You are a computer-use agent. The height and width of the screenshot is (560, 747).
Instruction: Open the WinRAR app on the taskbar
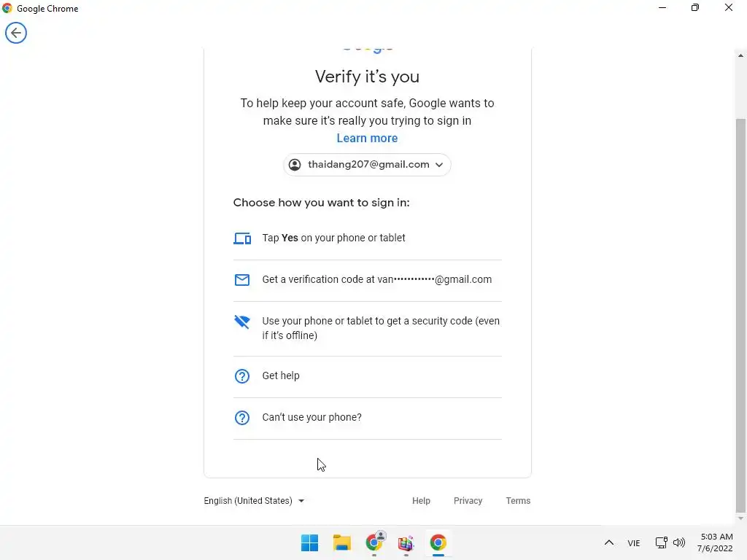coord(406,542)
